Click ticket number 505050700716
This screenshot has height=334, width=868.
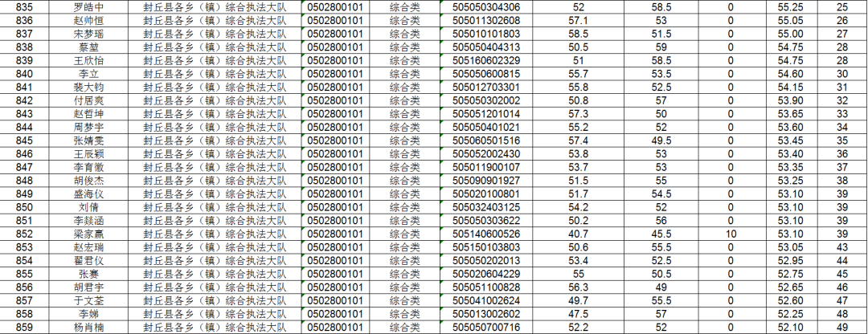(x=486, y=327)
